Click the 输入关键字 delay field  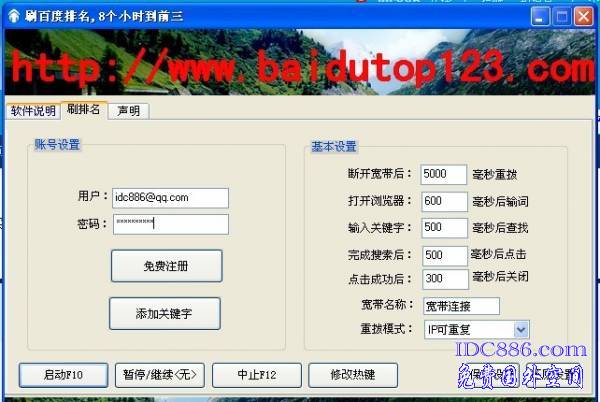coord(444,228)
